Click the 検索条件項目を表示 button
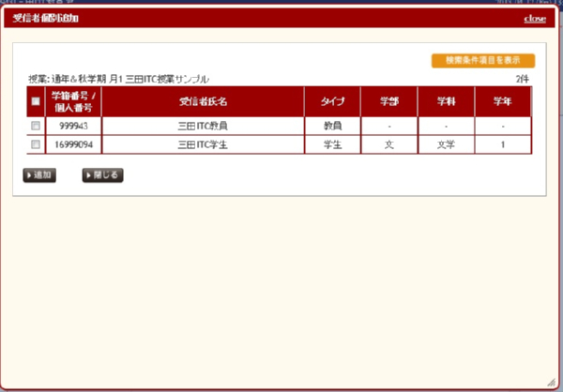This screenshot has width=563, height=392. tap(482, 60)
